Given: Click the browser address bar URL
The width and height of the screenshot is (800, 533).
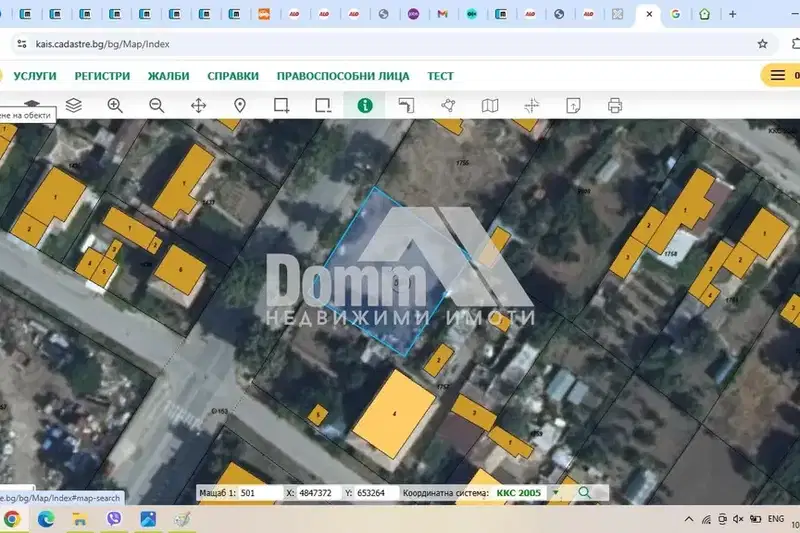Looking at the screenshot, I should click(103, 44).
